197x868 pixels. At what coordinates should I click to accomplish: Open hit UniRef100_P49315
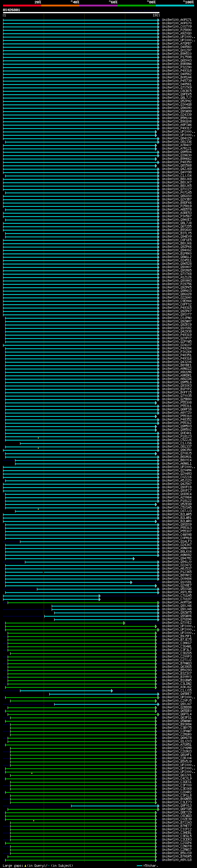177,308
